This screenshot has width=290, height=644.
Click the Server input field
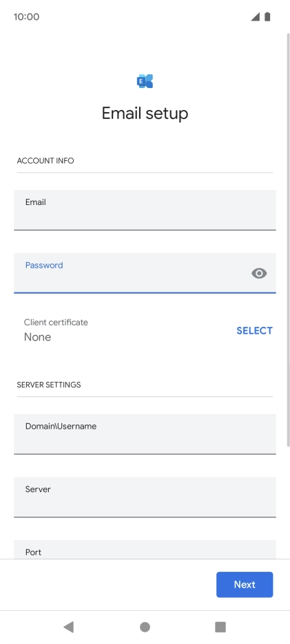tap(145, 497)
